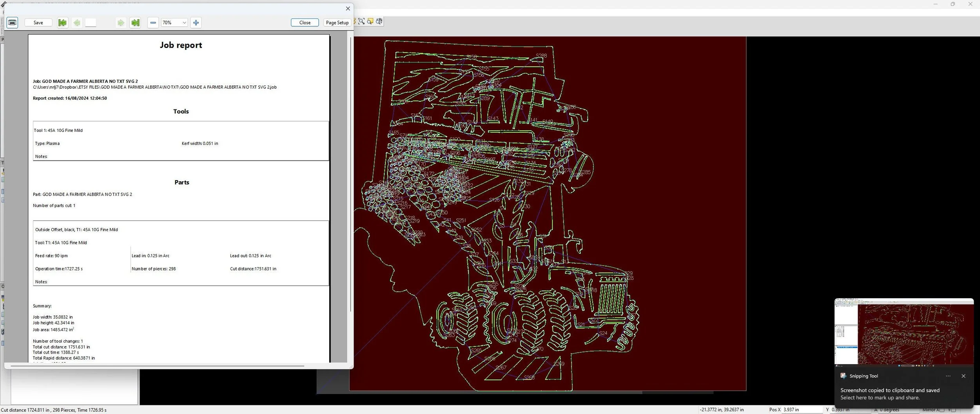Dismiss the Snipping Tool notification
The height and width of the screenshot is (414, 980).
pos(964,376)
